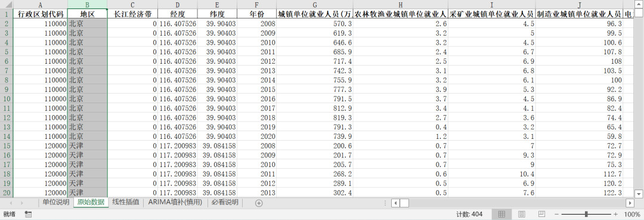The width and height of the screenshot is (644, 220).
Task: Select row 20 header
Action: point(7,193)
